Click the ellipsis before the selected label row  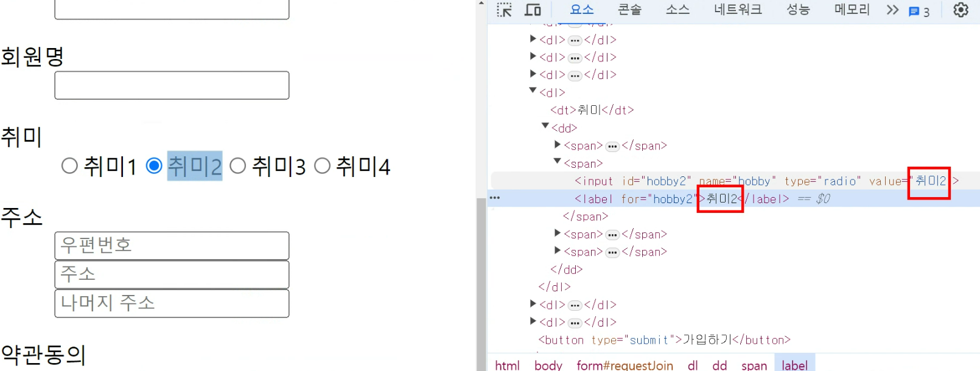pyautogui.click(x=495, y=198)
